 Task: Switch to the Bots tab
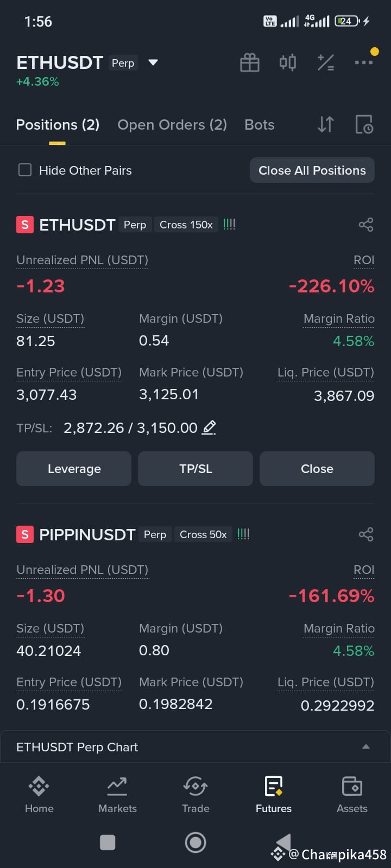(260, 125)
